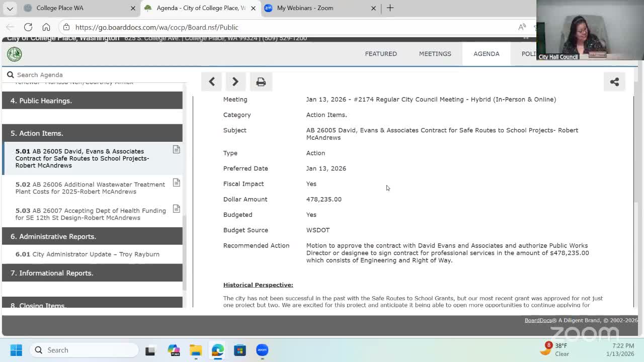This screenshot has width=644, height=362.
Task: Go to browser home page
Action: (46, 27)
